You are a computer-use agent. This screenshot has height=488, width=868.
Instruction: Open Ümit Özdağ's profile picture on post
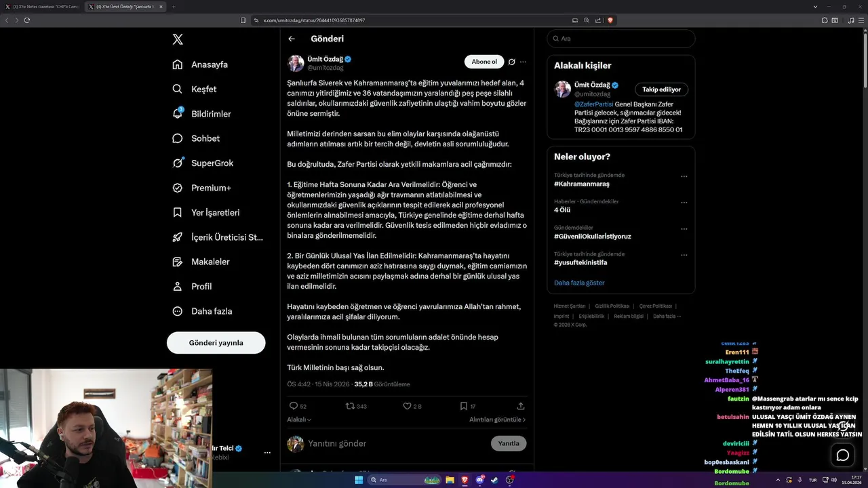(x=296, y=63)
